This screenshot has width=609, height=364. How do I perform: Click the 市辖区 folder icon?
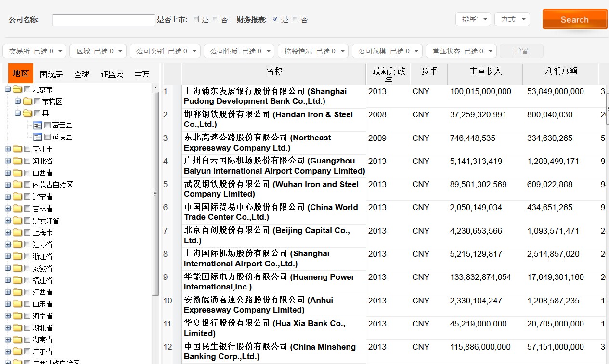(27, 101)
